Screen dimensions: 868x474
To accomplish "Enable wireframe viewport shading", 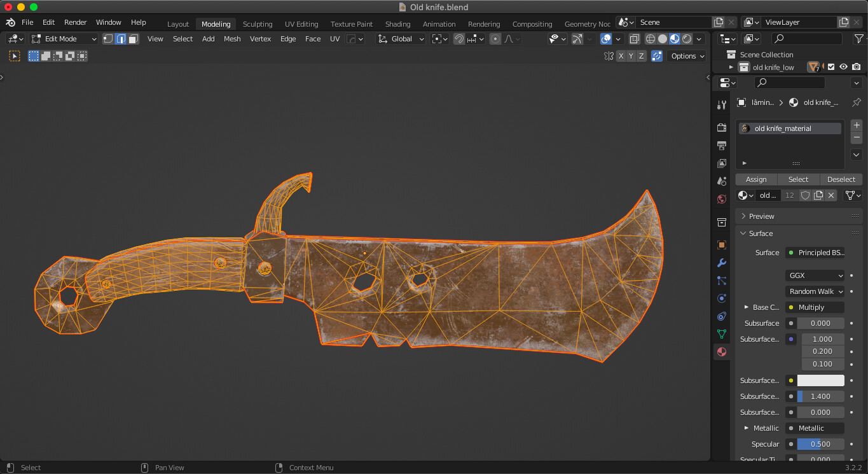I will tap(650, 39).
